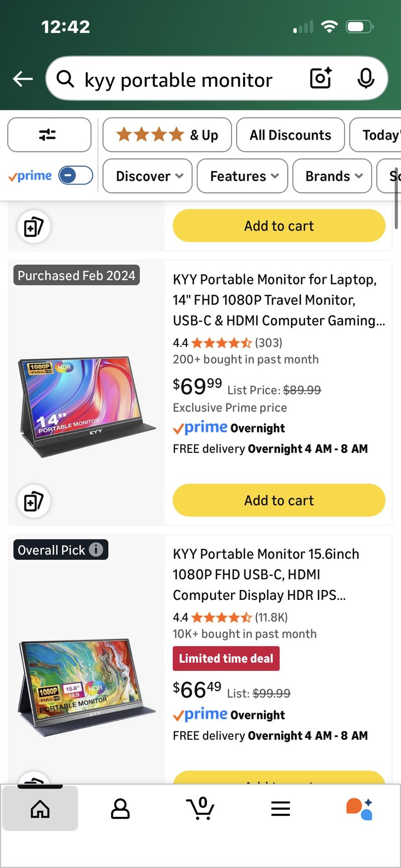The width and height of the screenshot is (401, 868).
Task: Tap compare icon on 14" monitor card
Action: pyautogui.click(x=34, y=501)
